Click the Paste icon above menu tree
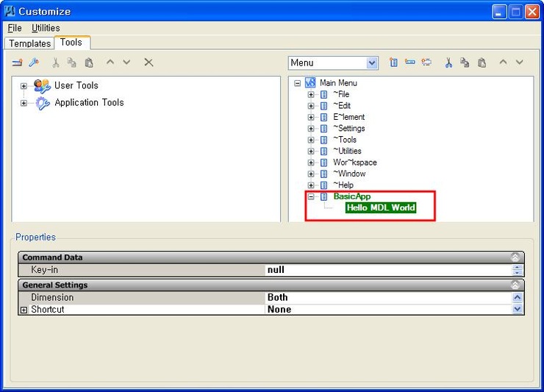This screenshot has height=392, width=544. [x=482, y=63]
